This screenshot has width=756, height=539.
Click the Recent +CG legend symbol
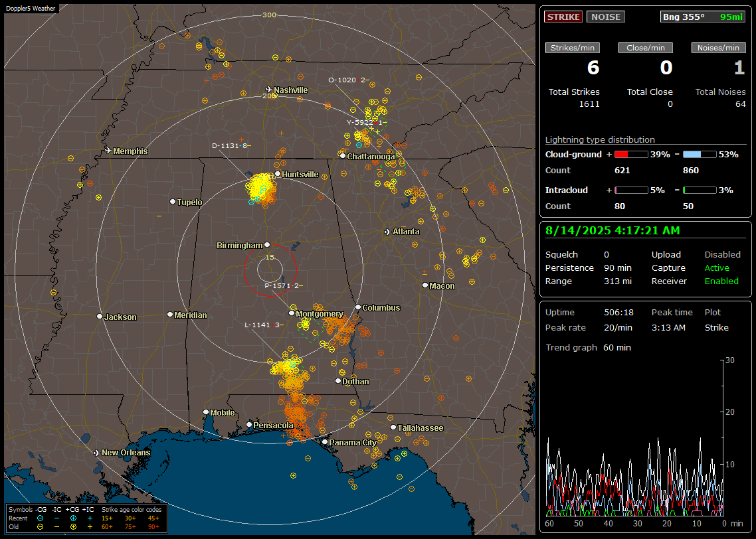click(73, 518)
